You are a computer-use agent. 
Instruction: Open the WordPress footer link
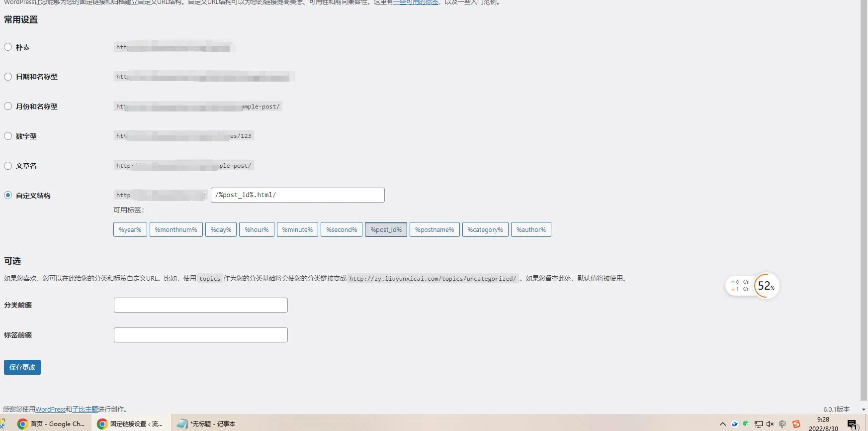pos(50,409)
